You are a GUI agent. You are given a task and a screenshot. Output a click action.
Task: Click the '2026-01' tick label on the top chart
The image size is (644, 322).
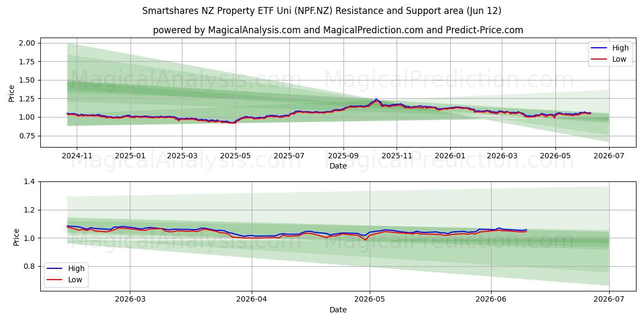450,156
